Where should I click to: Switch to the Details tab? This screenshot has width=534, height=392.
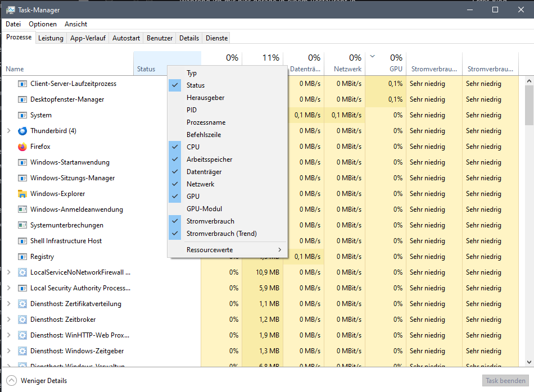click(189, 38)
